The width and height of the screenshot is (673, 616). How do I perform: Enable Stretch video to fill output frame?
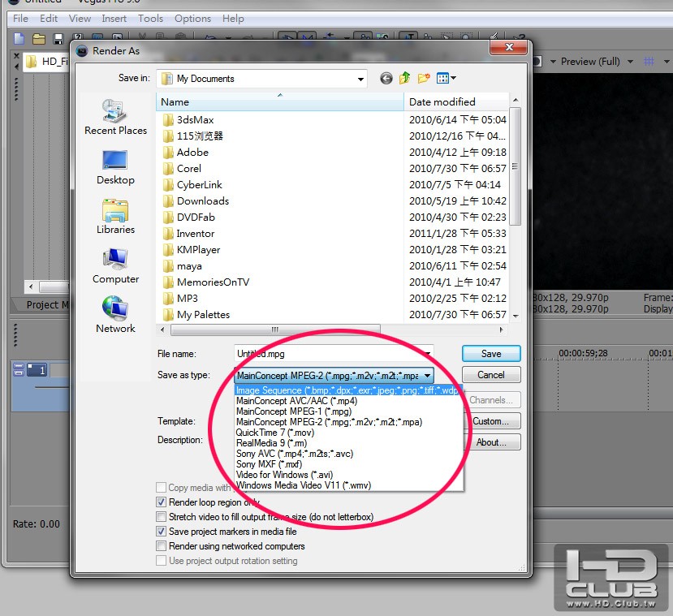[x=161, y=516]
